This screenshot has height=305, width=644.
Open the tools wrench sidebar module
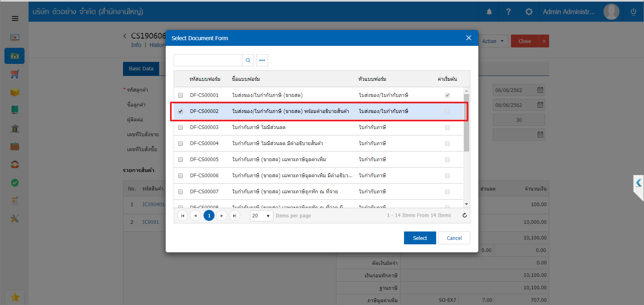pos(15,219)
